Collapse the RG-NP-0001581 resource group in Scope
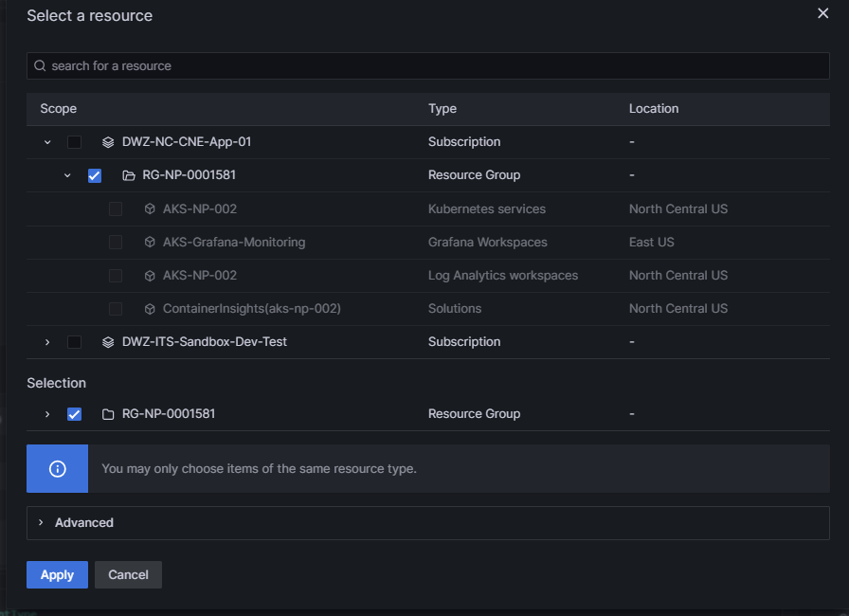 (67, 175)
